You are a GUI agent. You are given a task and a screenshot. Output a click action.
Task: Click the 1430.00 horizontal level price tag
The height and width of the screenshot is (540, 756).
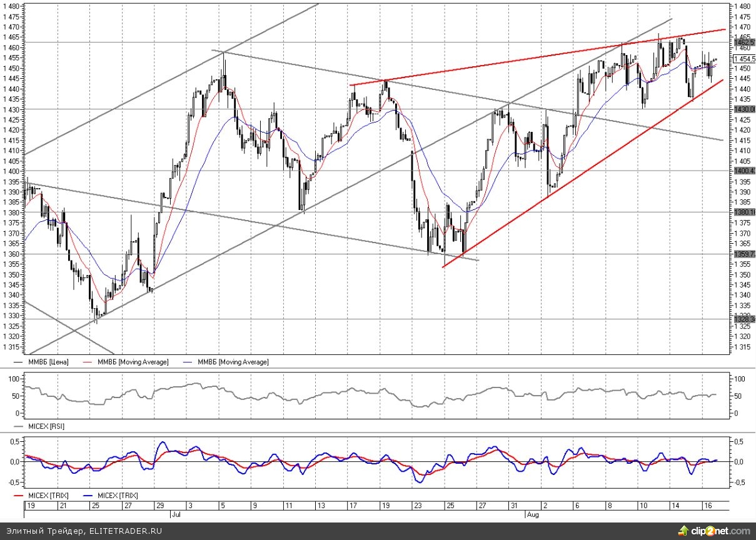pos(744,109)
